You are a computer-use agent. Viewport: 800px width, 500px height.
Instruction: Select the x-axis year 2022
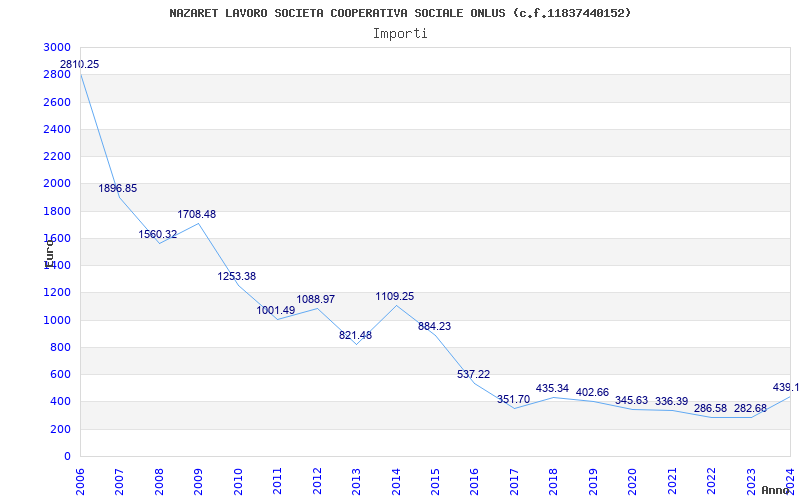click(712, 482)
